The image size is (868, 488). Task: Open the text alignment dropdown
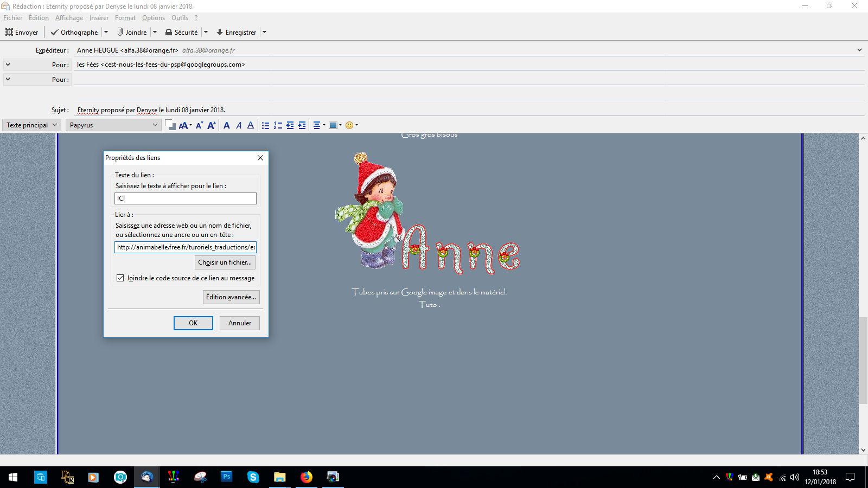(x=320, y=125)
